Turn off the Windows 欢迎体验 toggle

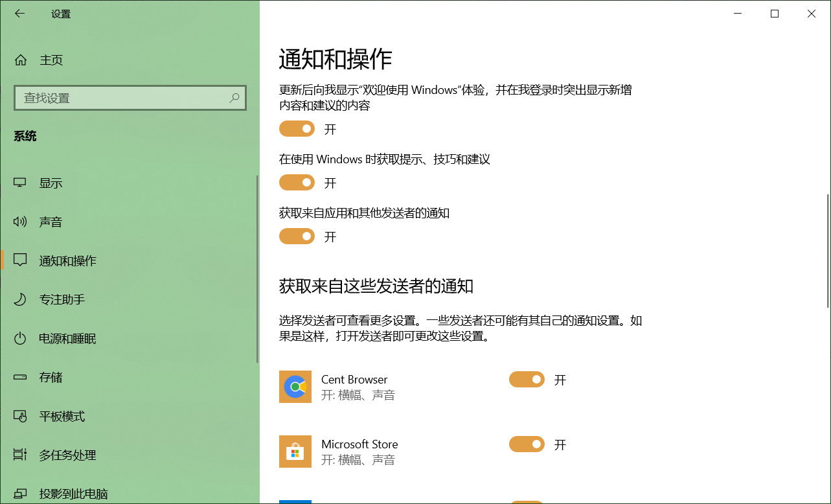297,128
